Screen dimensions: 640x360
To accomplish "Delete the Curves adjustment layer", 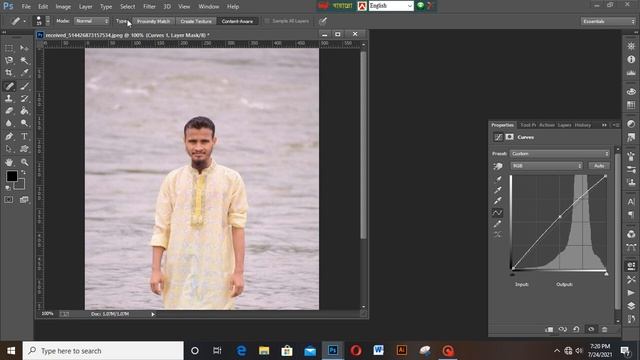I will [x=604, y=329].
